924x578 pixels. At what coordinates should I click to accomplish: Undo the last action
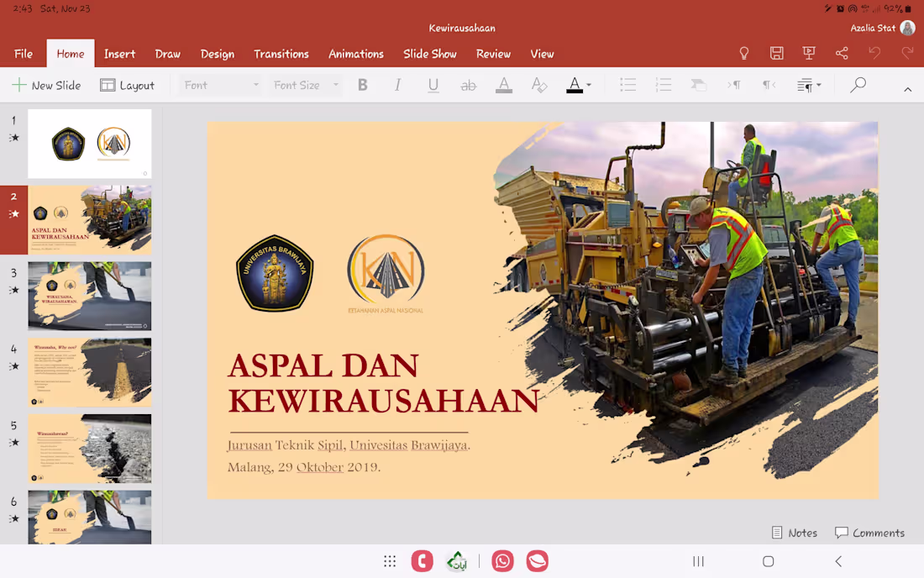pos(874,52)
